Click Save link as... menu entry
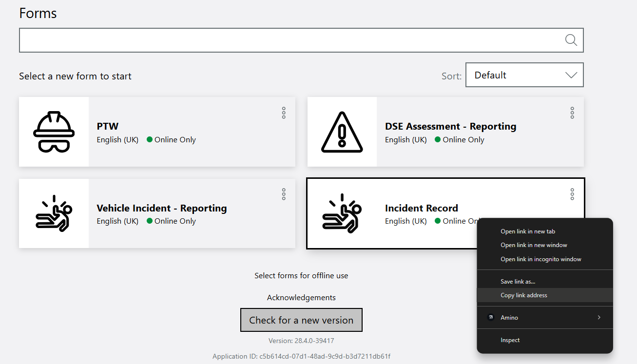 tap(518, 282)
